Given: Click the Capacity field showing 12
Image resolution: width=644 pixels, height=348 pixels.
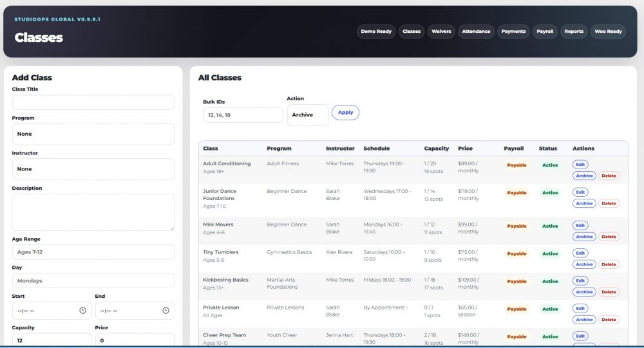Looking at the screenshot, I should [52, 340].
